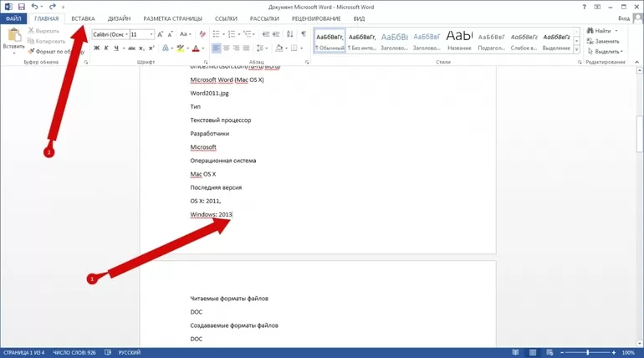Open the ФАЙЛ tab

point(13,18)
